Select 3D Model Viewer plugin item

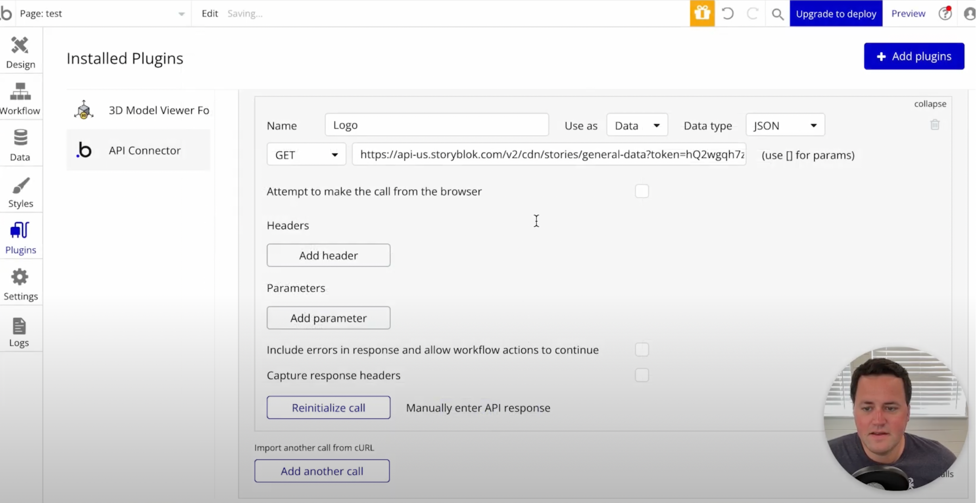coord(158,110)
